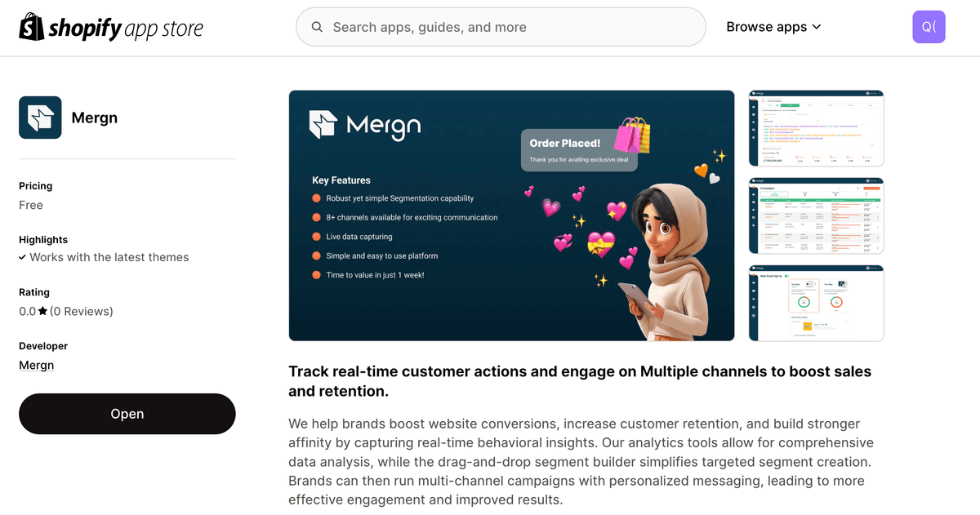Open the Web Push screenshot thumbnail

[x=815, y=302]
